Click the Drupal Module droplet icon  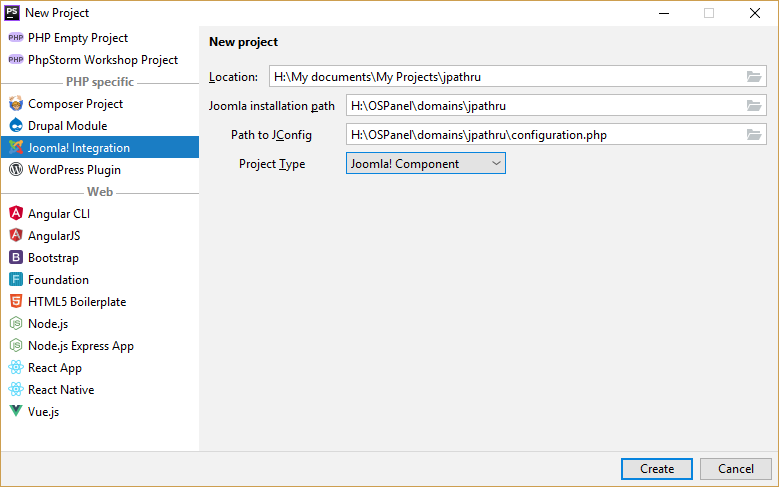point(16,125)
